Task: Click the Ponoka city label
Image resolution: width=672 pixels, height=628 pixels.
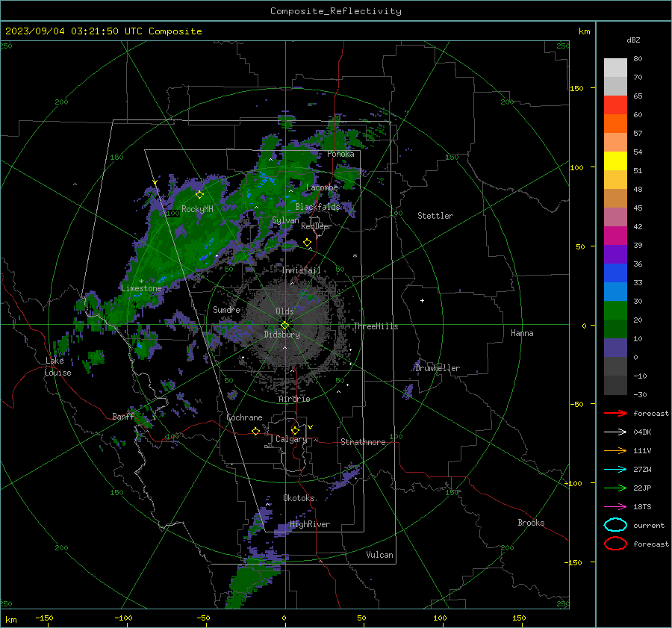Action: click(340, 154)
